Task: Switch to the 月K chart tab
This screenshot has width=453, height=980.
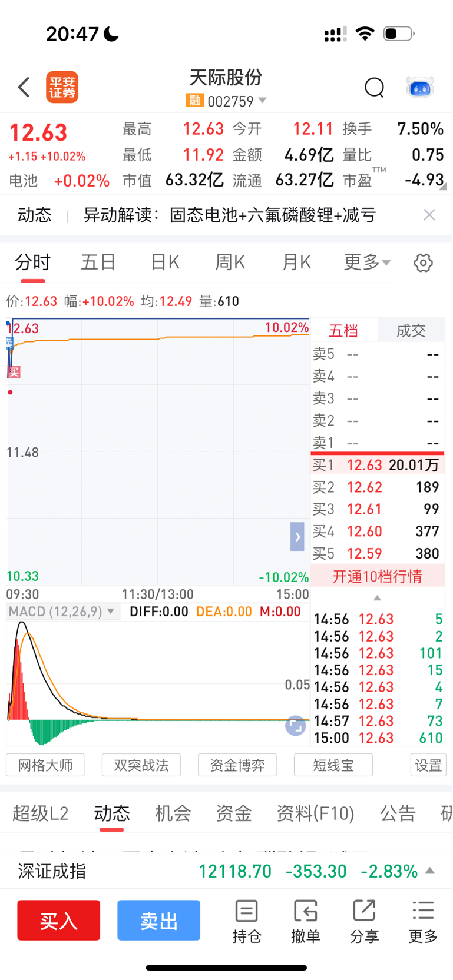Action: pyautogui.click(x=297, y=263)
